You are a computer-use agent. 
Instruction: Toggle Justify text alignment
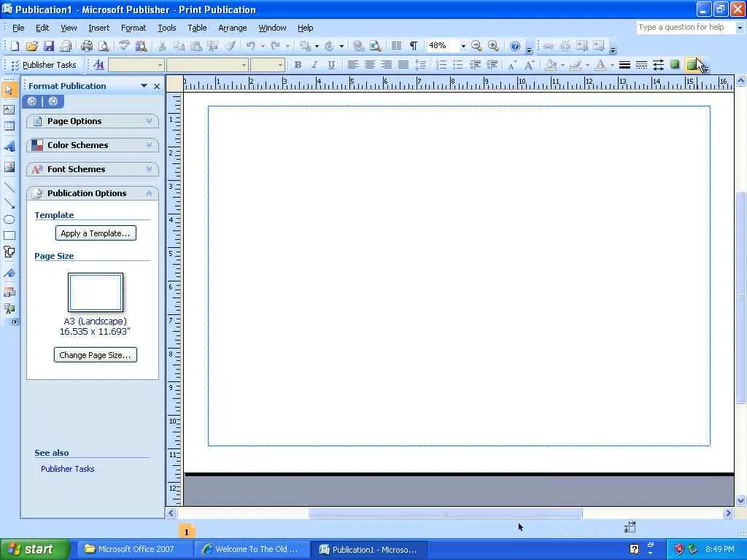click(x=403, y=65)
